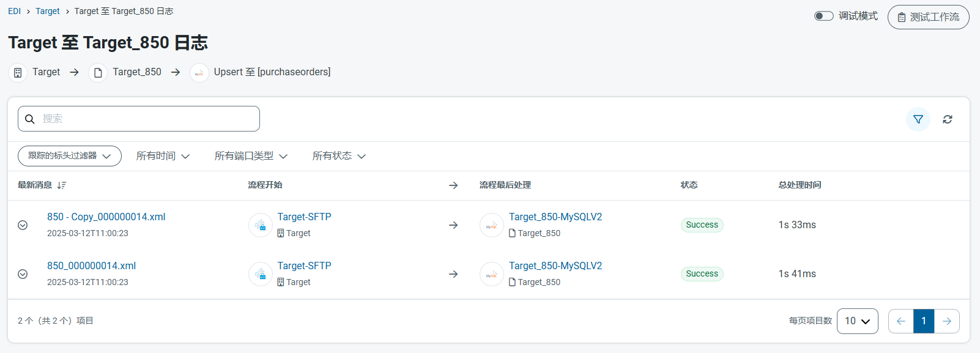The image size is (980, 353).
Task: Click in the 搜索 search field
Action: [147, 119]
